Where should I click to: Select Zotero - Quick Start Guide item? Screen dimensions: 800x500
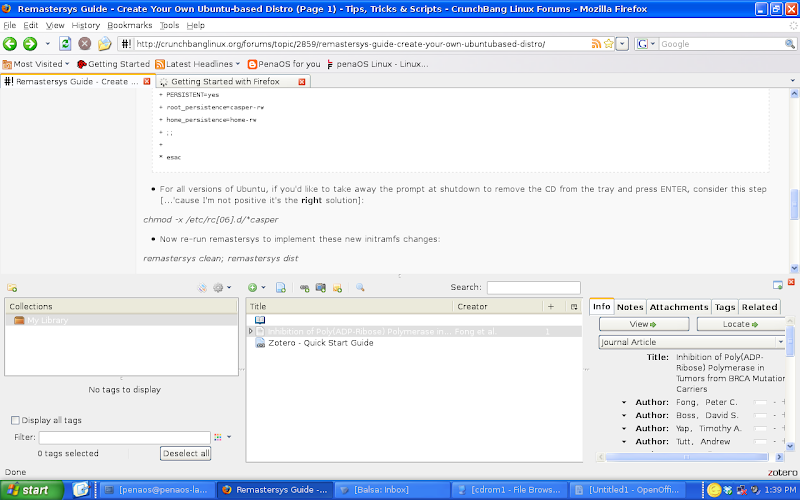[320, 343]
